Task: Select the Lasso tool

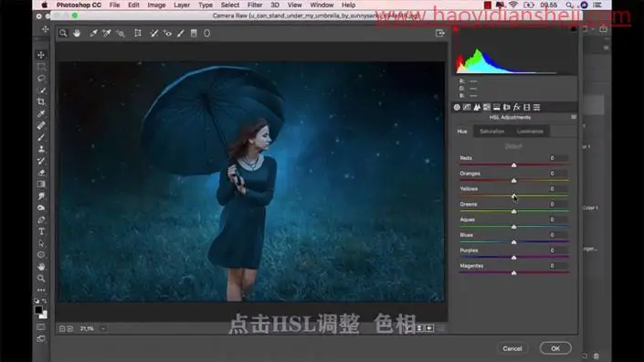Action: 41,79
